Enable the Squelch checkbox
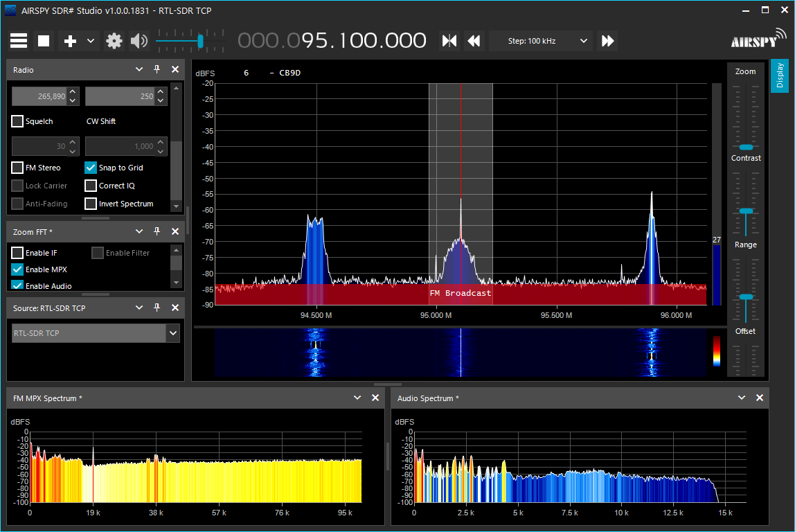This screenshot has width=795, height=532. click(x=17, y=121)
